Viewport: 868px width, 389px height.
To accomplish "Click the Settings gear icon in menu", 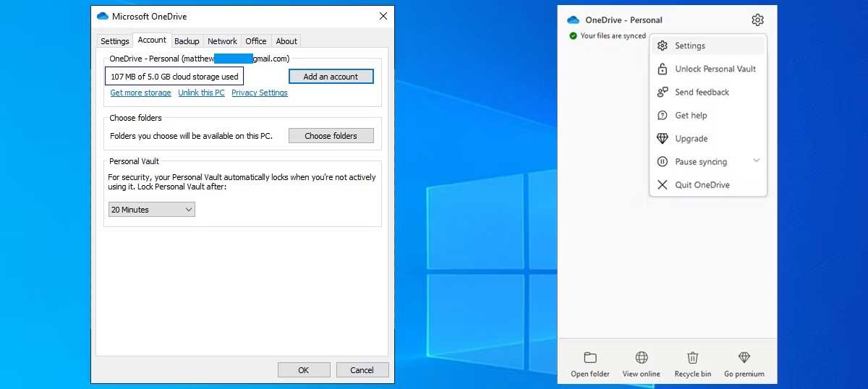I will click(662, 46).
